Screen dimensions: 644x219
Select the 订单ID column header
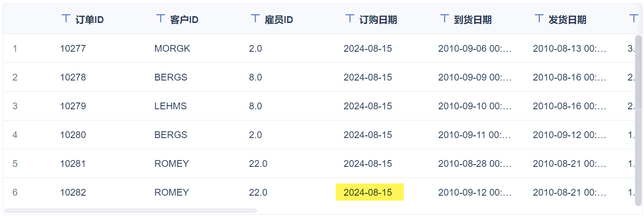90,20
